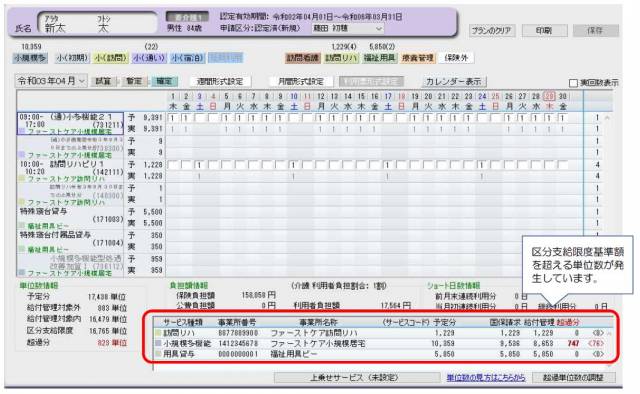The height and width of the screenshot is (394, 640).
Task: Select the 訪問リハ service tab
Action: pyautogui.click(x=341, y=58)
